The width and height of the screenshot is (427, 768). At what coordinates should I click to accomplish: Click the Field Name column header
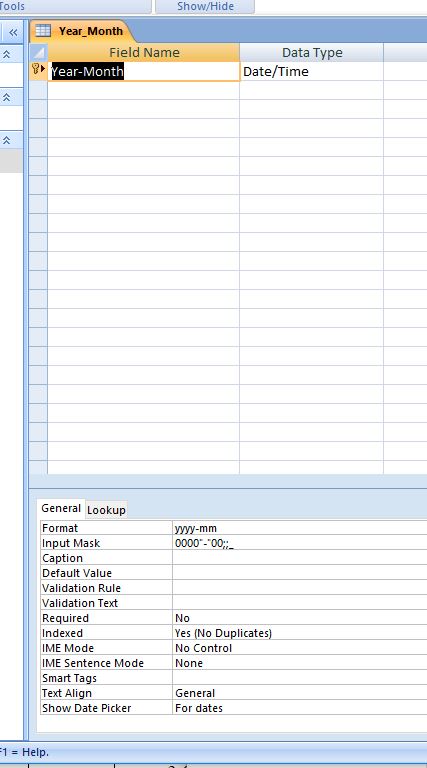(x=144, y=52)
